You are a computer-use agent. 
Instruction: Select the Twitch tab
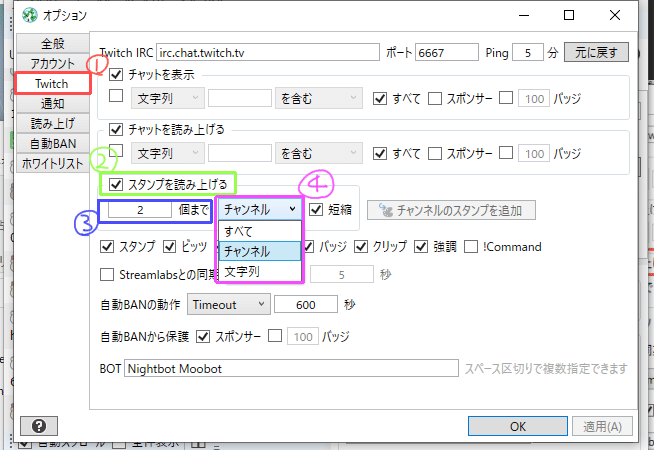(53, 83)
